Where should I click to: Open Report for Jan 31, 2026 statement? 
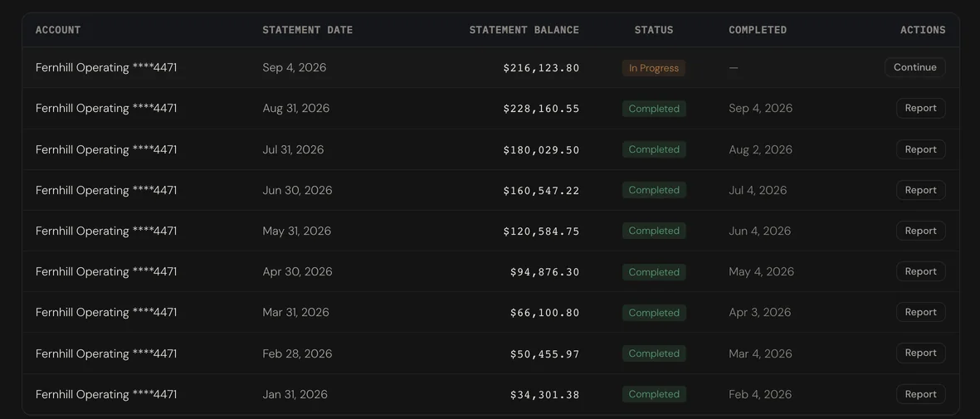(920, 394)
